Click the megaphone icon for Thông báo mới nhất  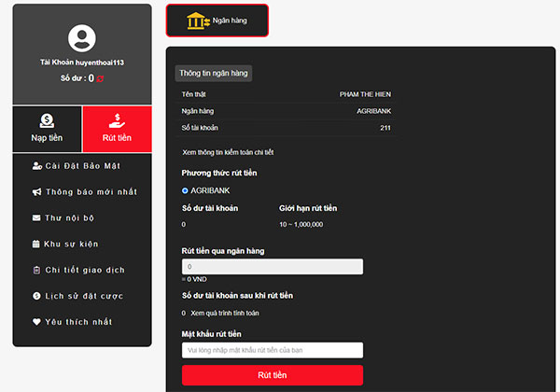36,191
